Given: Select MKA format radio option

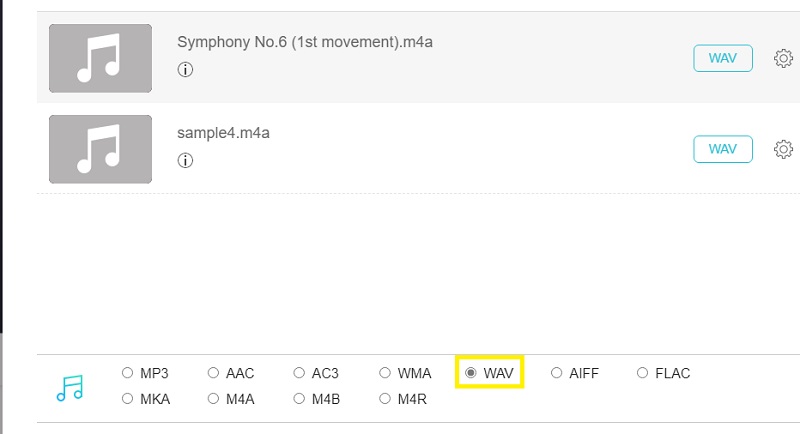Looking at the screenshot, I should point(127,399).
